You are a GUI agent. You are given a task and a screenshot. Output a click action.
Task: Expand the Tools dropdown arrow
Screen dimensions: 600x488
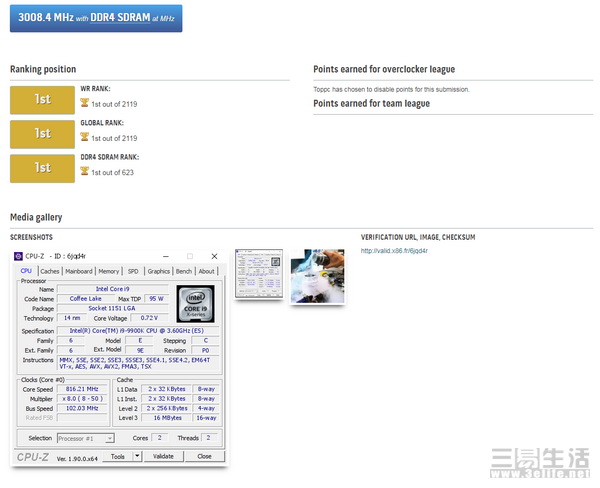[137, 456]
